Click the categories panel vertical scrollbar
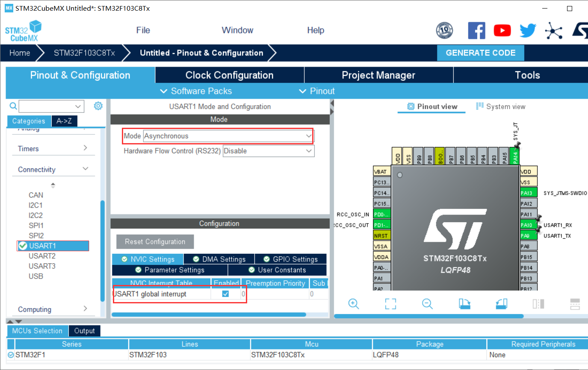This screenshot has width=588, height=370. pos(102,251)
